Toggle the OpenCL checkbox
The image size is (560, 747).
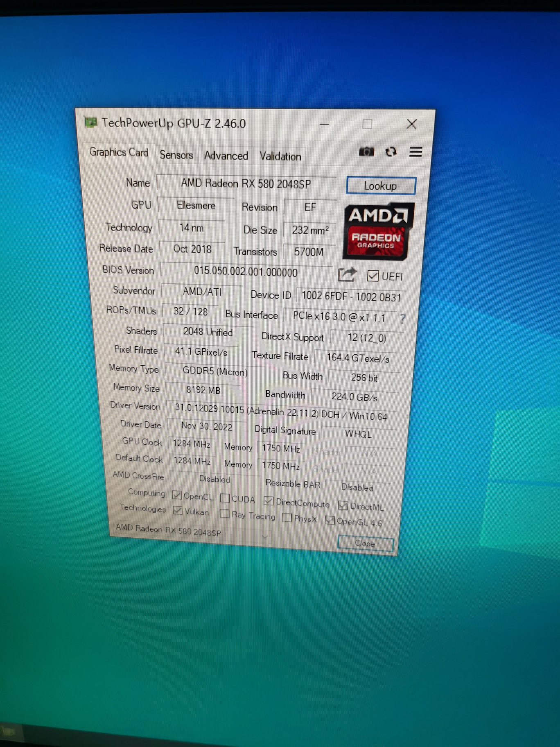177,495
